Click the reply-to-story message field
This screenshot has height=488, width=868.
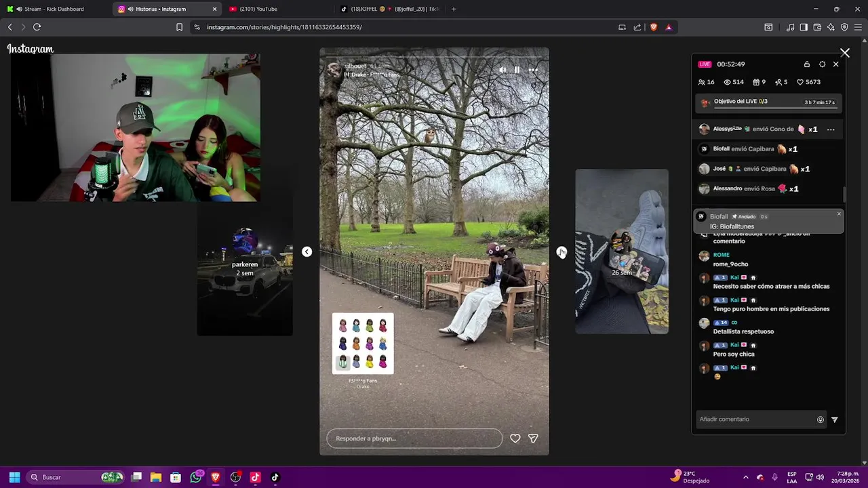click(414, 439)
